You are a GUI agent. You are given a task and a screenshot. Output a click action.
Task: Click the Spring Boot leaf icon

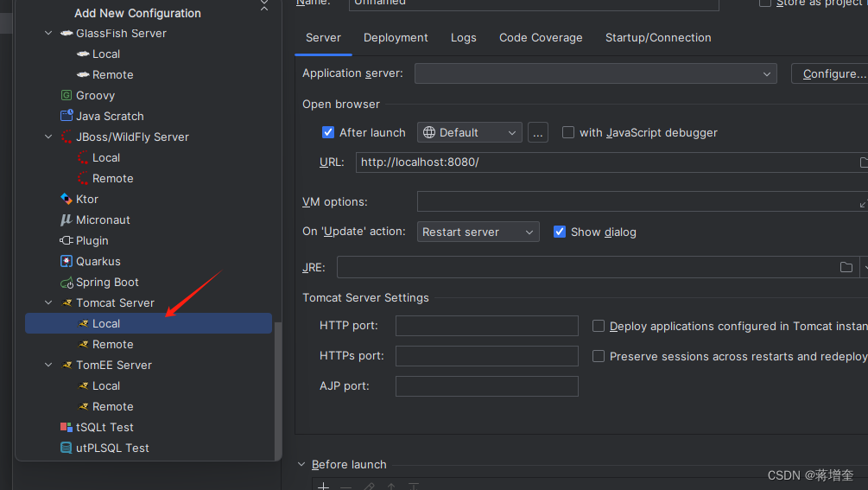click(x=67, y=283)
